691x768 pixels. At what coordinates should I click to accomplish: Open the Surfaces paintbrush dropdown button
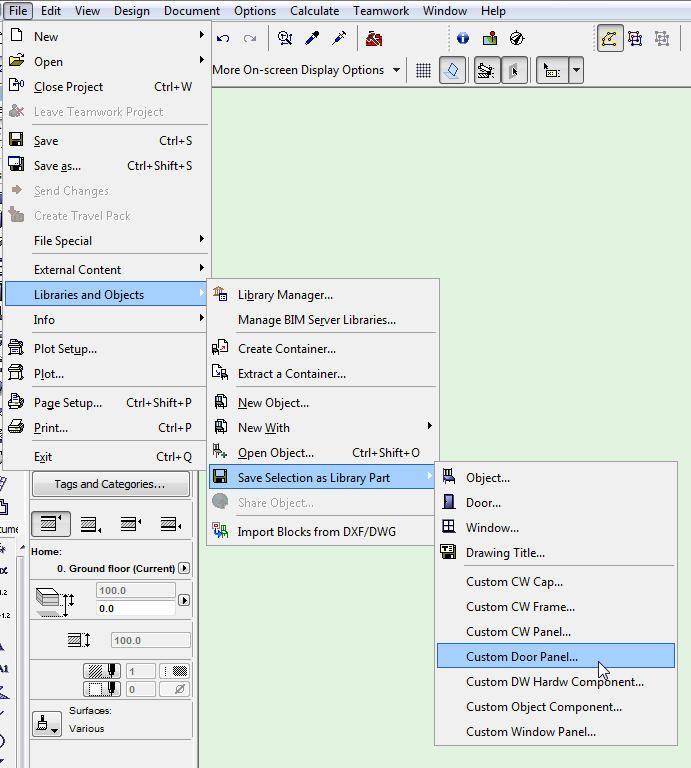[47, 724]
